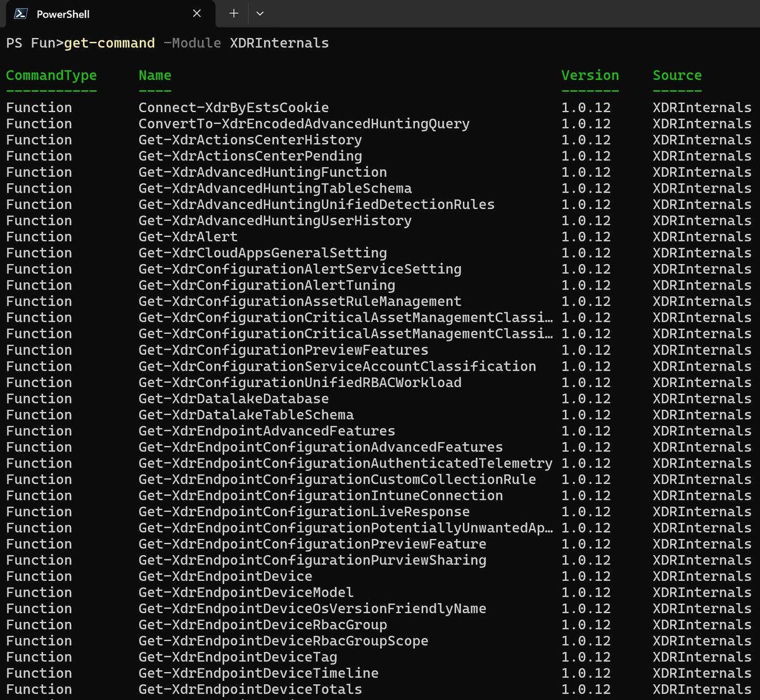Click XDRInternals in the command line
Screen dimensions: 760x700
(x=279, y=43)
